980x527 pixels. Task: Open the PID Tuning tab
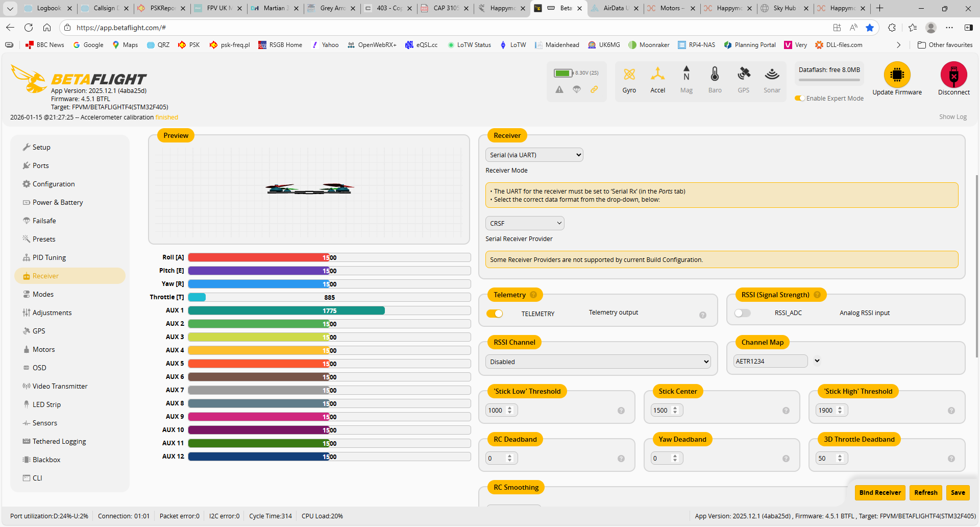point(49,257)
